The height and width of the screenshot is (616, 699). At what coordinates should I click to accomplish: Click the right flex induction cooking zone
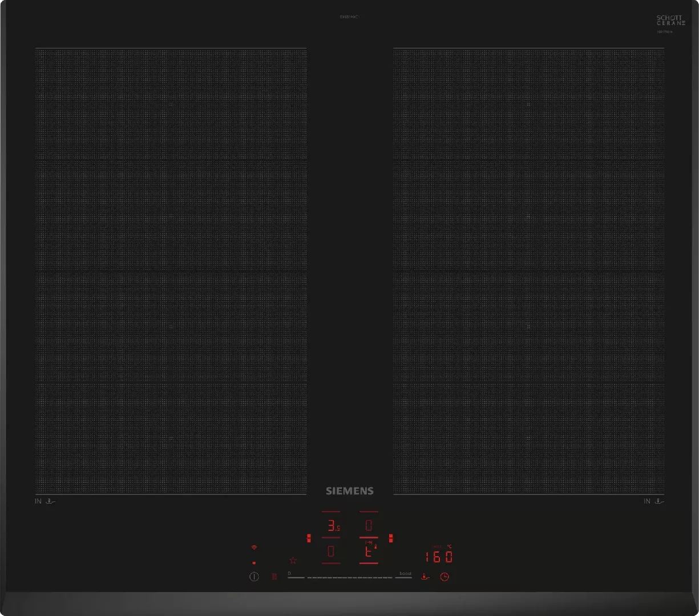[529, 271]
